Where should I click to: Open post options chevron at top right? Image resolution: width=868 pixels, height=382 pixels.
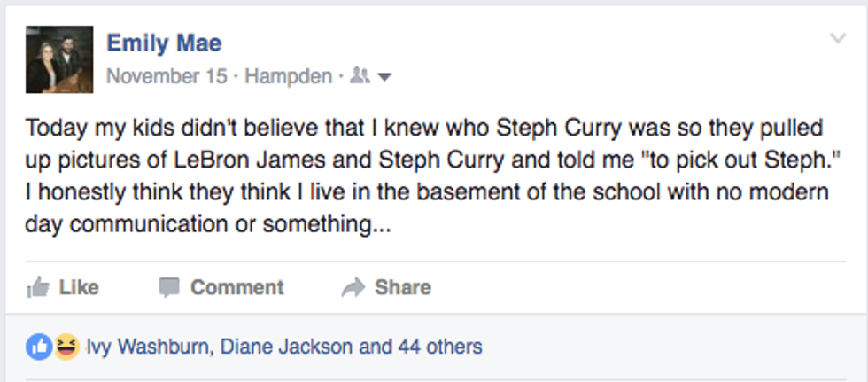(837, 38)
